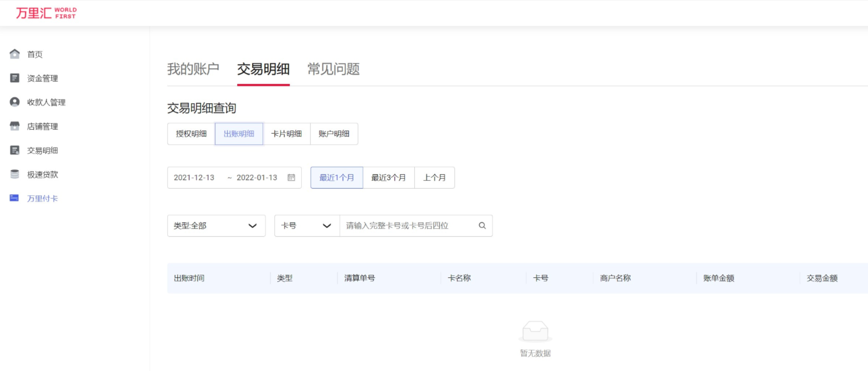This screenshot has height=371, width=868.
Task: Select the 卡片明细 option
Action: click(287, 134)
